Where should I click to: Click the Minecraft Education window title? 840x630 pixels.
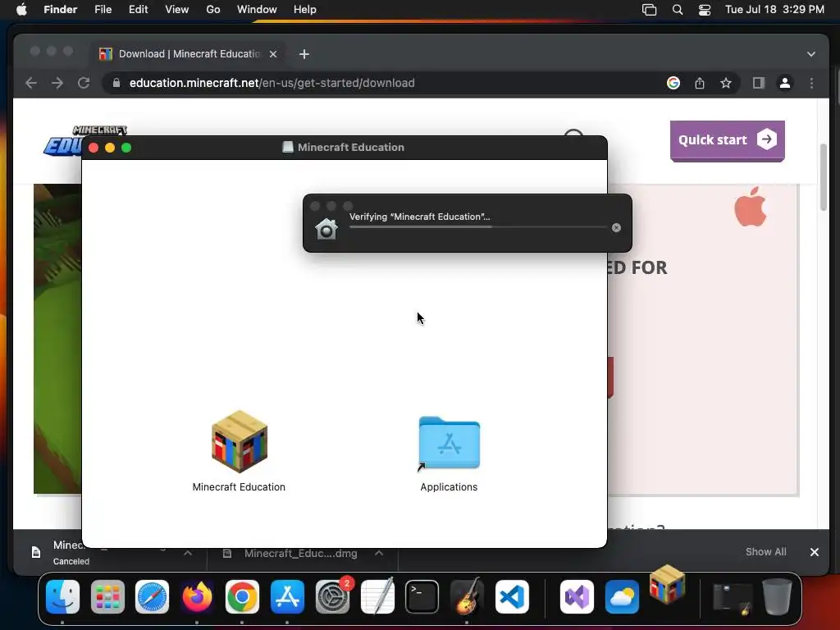[351, 148]
